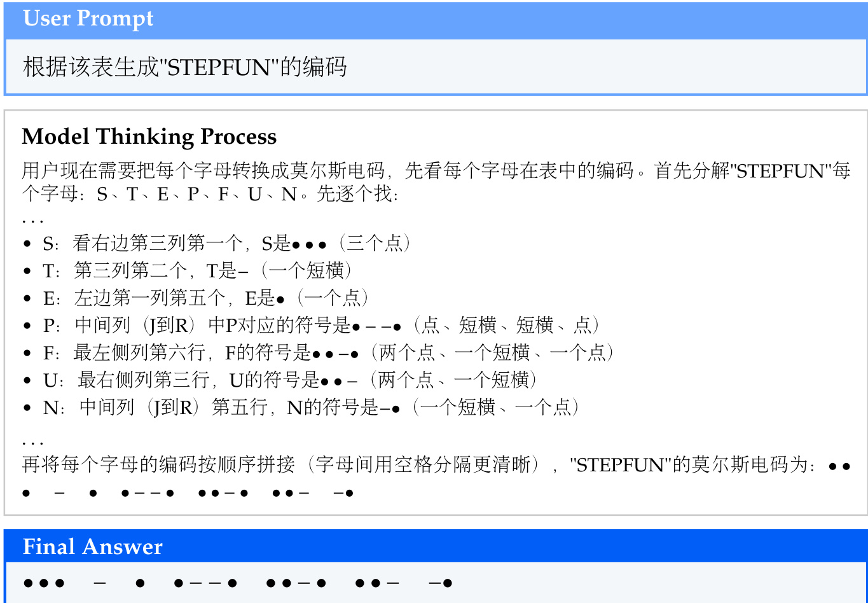Click the (三个点) note in S line
868x603 pixels.
(375, 244)
